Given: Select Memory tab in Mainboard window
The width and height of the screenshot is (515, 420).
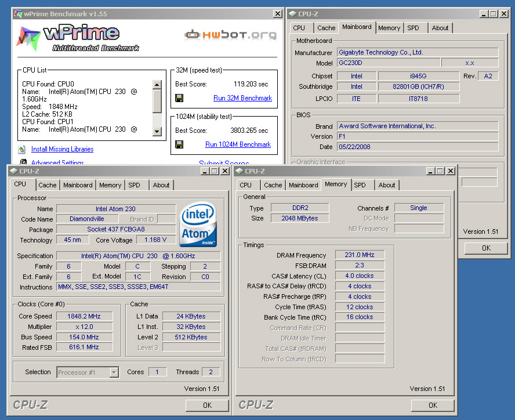Looking at the screenshot, I should coord(389,28).
